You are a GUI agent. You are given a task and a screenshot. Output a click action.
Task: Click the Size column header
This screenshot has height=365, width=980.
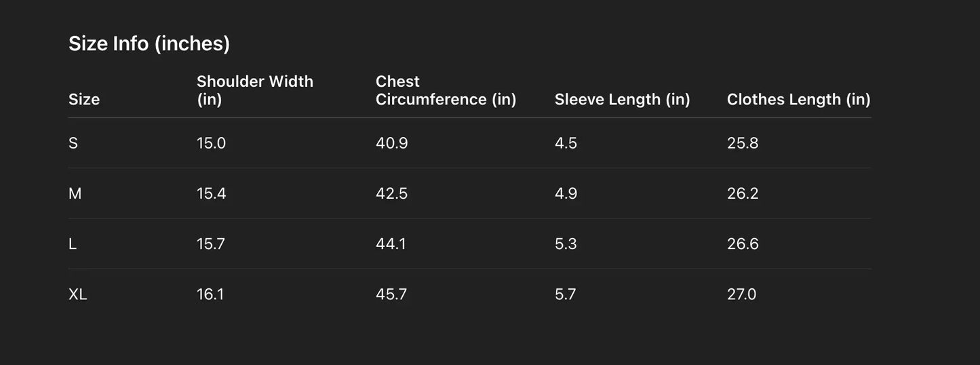pyautogui.click(x=84, y=100)
